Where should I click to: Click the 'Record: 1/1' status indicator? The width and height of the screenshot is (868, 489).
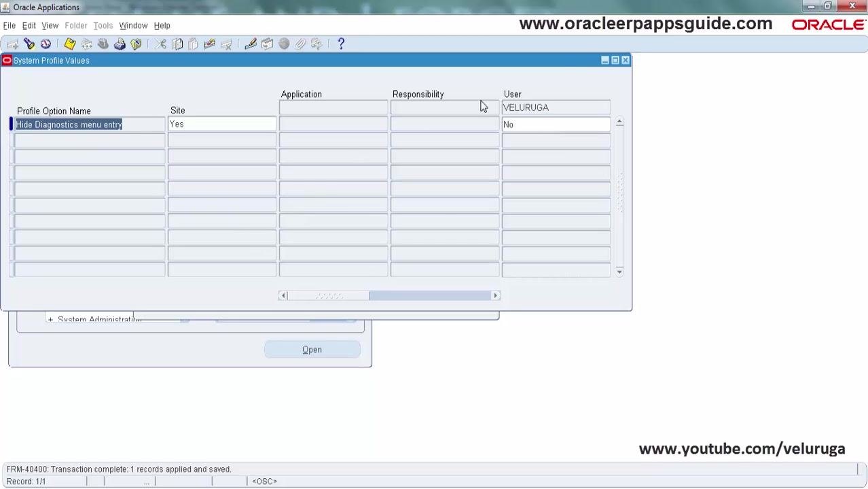26,482
